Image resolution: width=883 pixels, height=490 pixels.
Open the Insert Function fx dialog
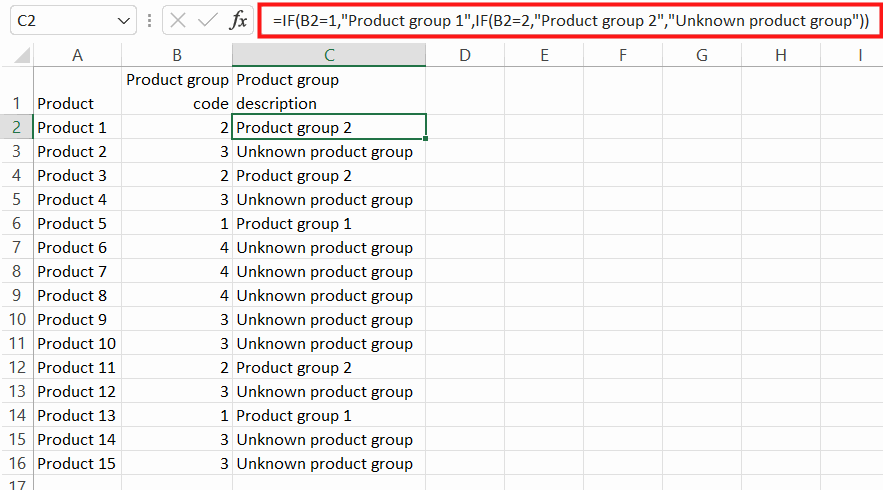(x=238, y=21)
